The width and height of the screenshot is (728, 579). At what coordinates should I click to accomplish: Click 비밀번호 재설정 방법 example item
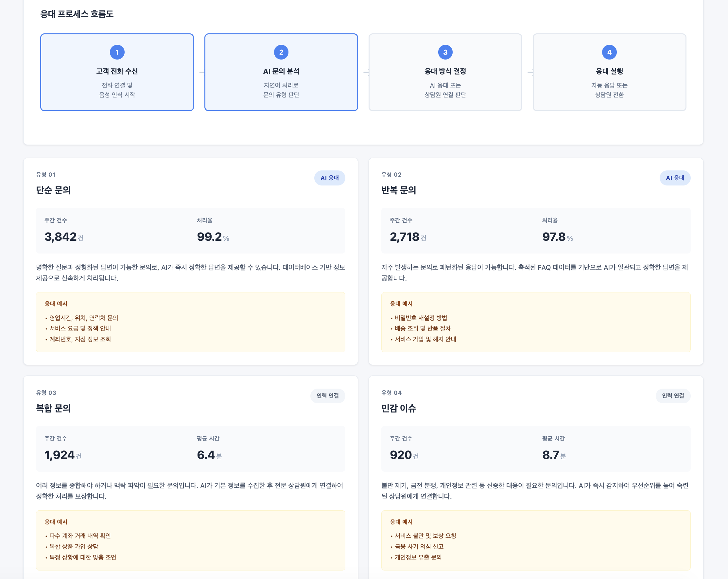click(421, 318)
